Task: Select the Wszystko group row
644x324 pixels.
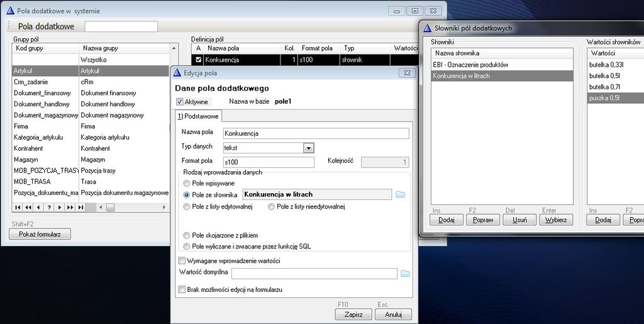Action: click(x=91, y=60)
